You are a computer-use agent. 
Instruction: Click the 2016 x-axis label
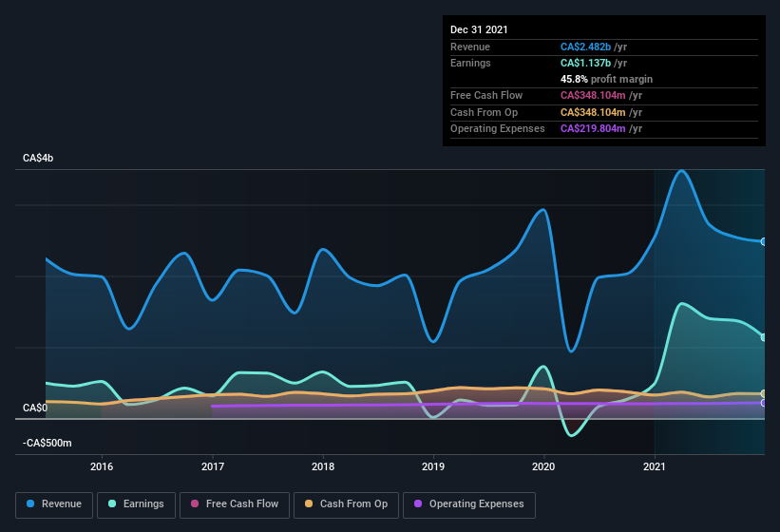[x=102, y=466]
